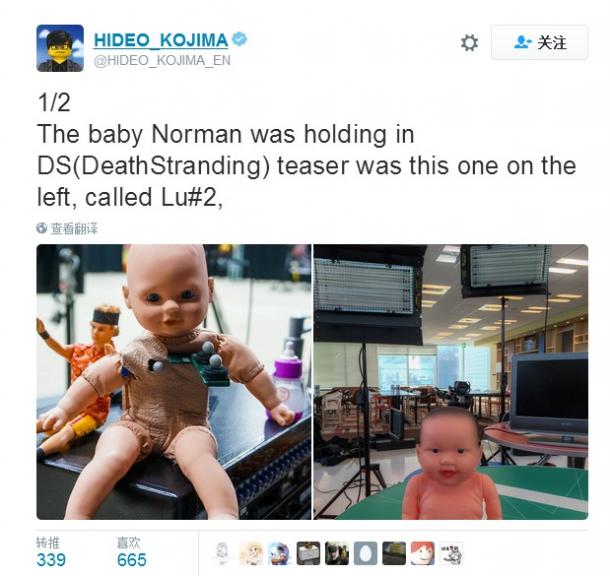Open the last sketch drawing avatar

(x=451, y=553)
